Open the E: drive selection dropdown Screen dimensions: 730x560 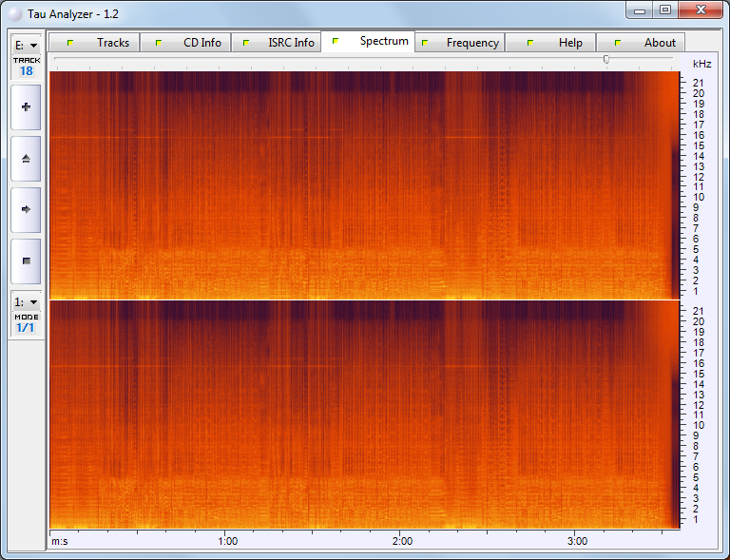26,45
